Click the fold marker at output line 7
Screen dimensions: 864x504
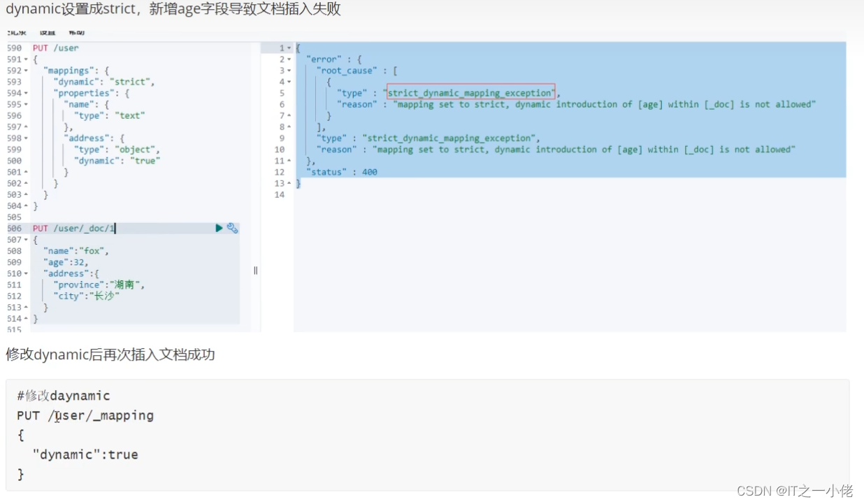click(289, 116)
